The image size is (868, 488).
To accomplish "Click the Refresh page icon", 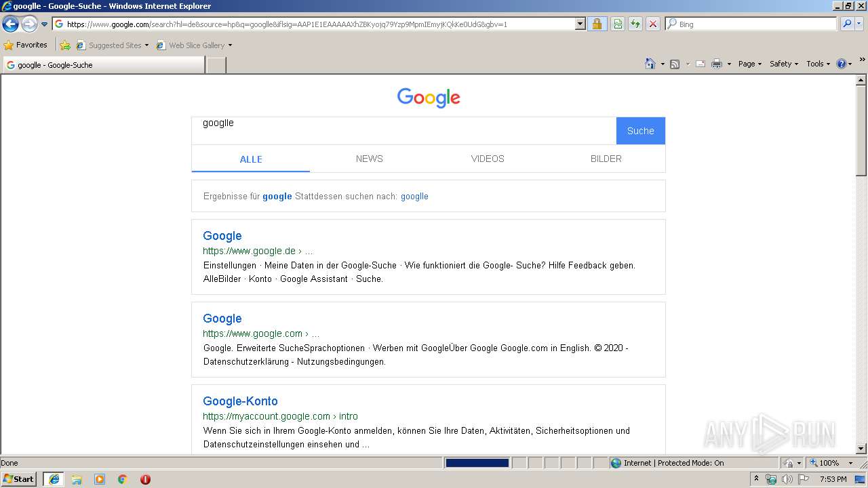I will tap(635, 24).
